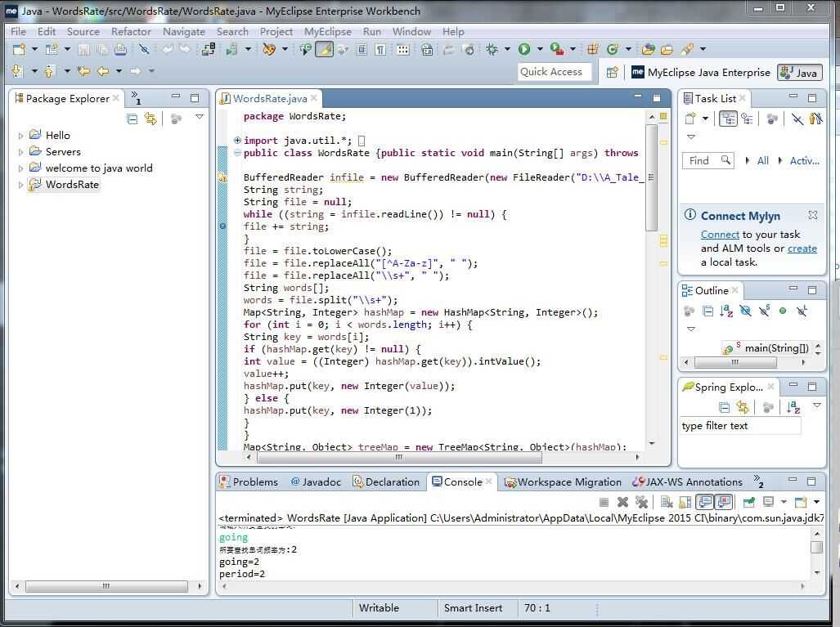Click Collapse All in Package Explorer

[x=133, y=119]
